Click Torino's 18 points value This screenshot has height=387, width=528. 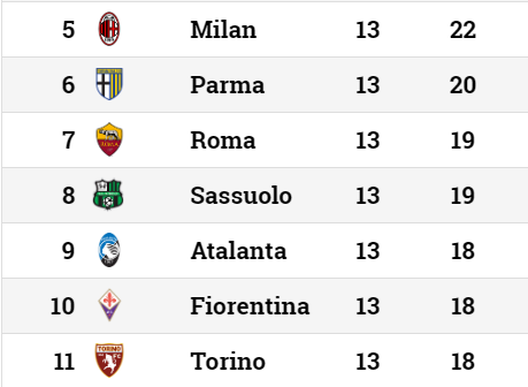pyautogui.click(x=463, y=361)
